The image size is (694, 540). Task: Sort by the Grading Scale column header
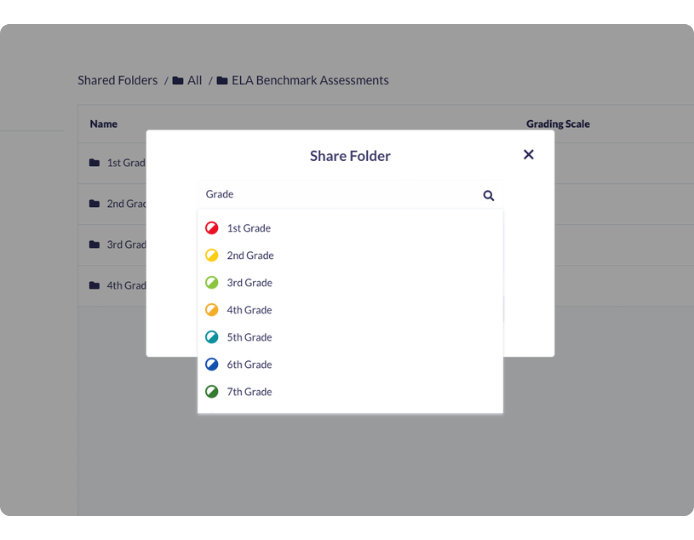[558, 124]
